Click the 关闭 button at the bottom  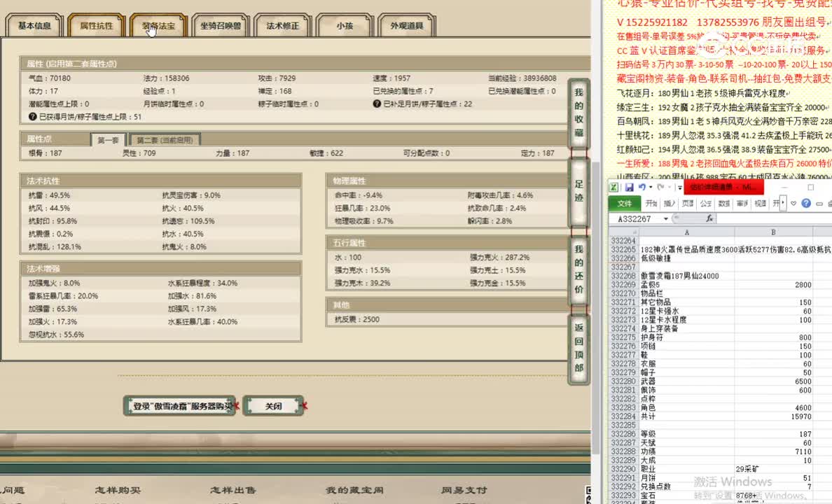(x=274, y=405)
